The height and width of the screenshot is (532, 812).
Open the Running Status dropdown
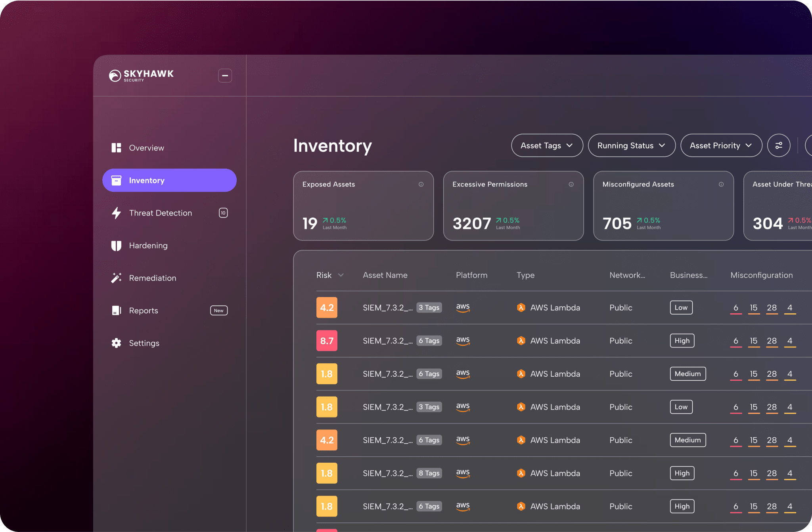click(631, 145)
